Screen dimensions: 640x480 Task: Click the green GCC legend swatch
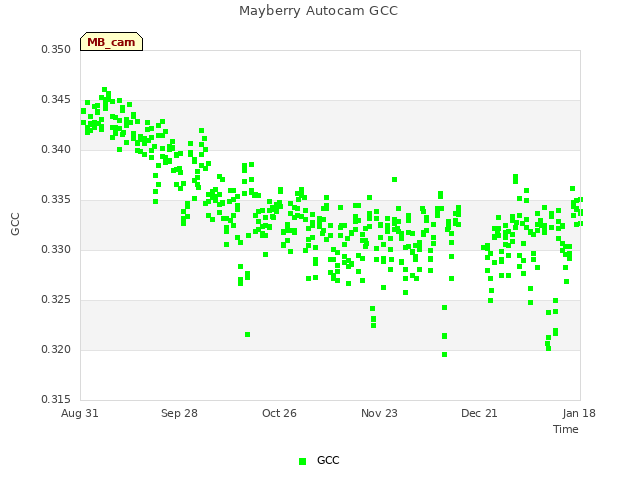(302, 461)
